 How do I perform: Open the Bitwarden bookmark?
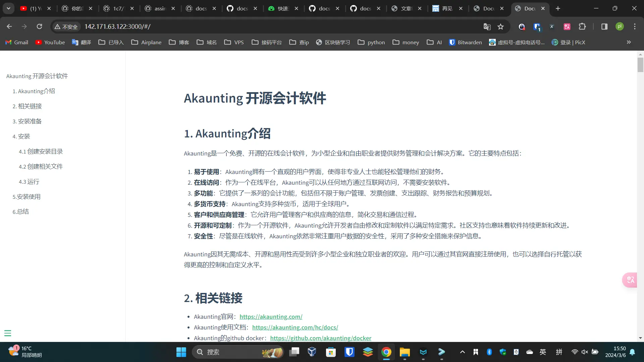[x=465, y=42]
